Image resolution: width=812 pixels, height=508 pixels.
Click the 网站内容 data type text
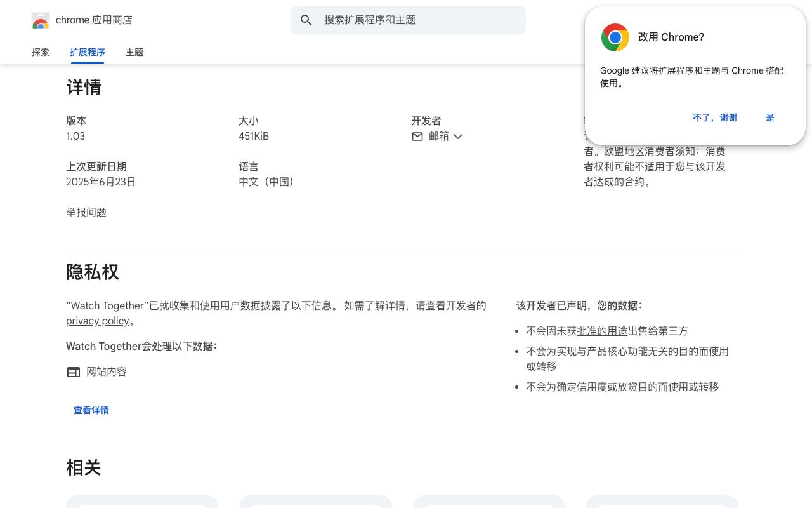point(107,372)
